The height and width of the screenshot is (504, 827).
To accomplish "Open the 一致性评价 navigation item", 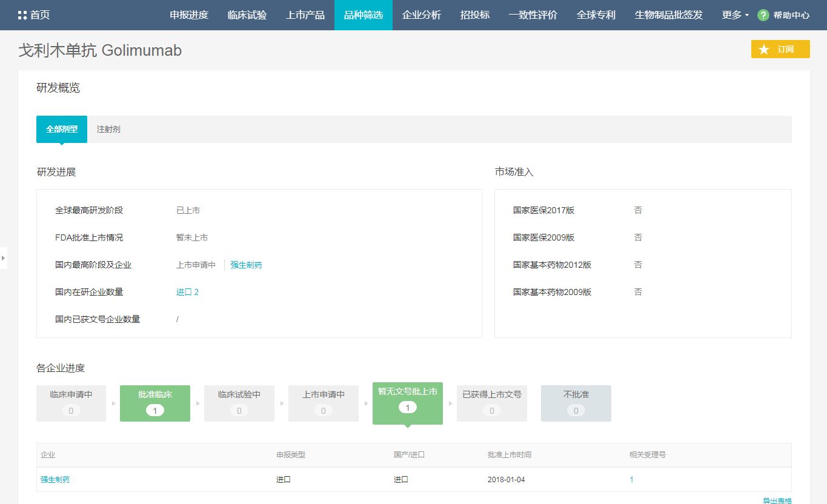I will (x=533, y=15).
